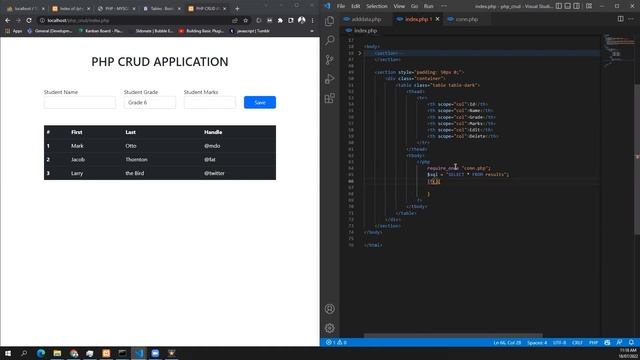This screenshot has height=360, width=640.
Task: Click the split editor right icon
Action: tap(620, 19)
